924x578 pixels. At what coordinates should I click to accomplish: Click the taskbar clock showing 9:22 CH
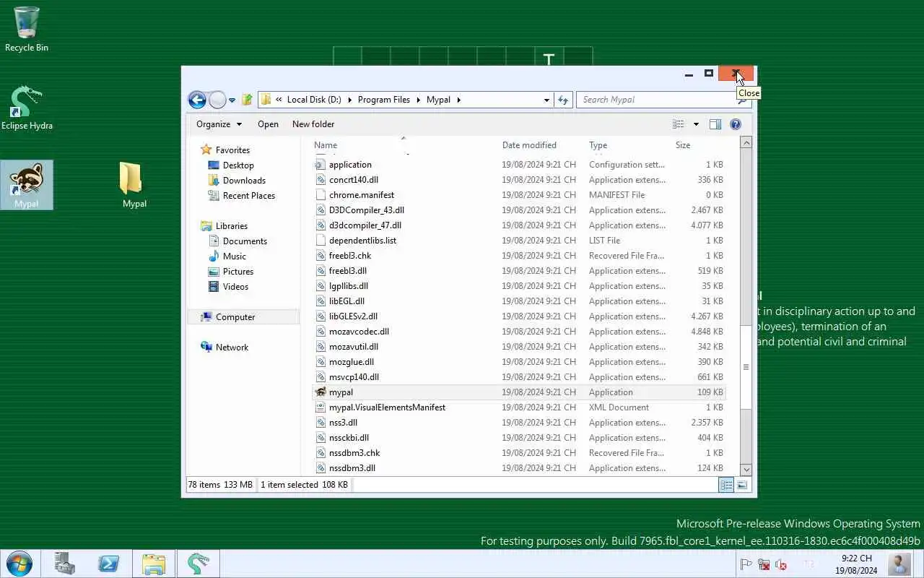[x=857, y=564]
